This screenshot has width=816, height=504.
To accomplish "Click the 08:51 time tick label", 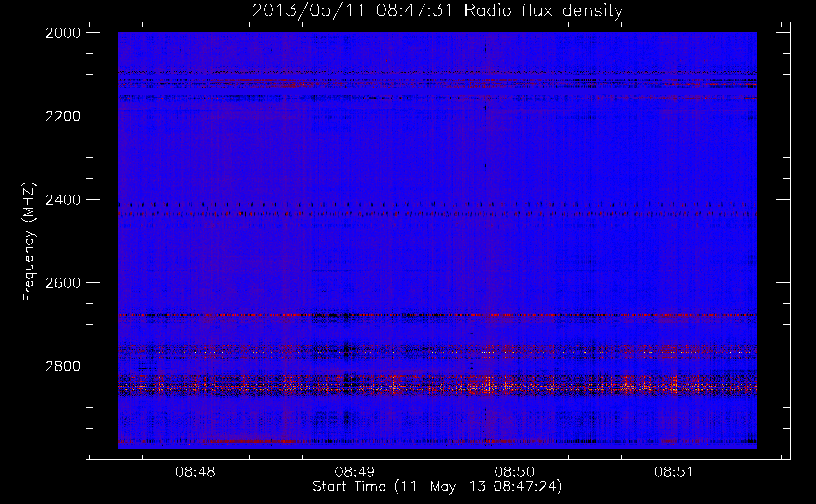I will pos(674,472).
